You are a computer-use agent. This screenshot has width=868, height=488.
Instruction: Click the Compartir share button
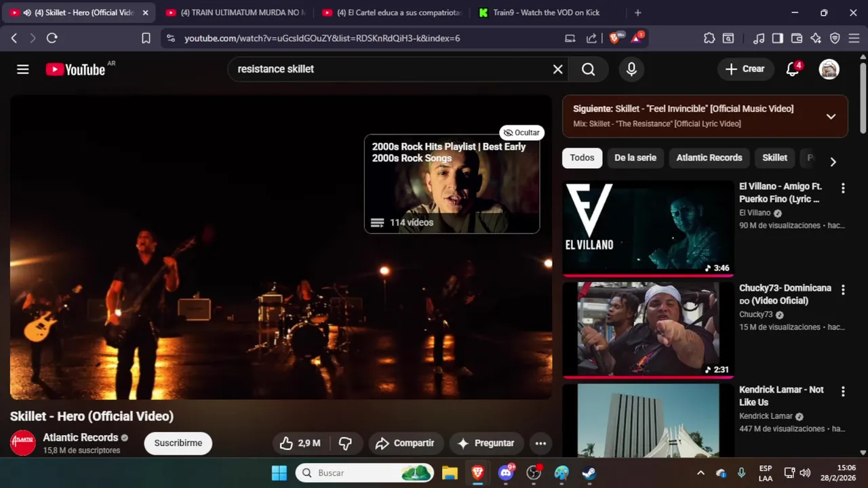(x=406, y=443)
